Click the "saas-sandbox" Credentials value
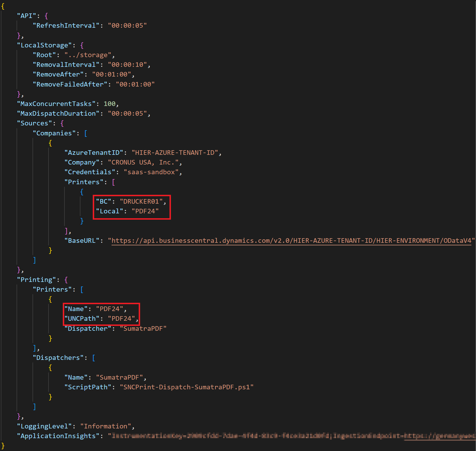The width and height of the screenshot is (476, 451). point(151,172)
